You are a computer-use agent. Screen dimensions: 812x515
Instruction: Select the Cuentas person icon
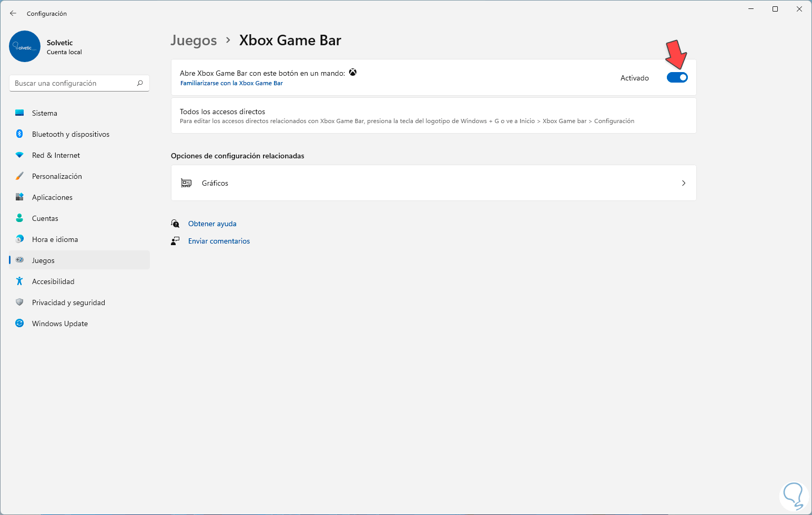(x=19, y=218)
